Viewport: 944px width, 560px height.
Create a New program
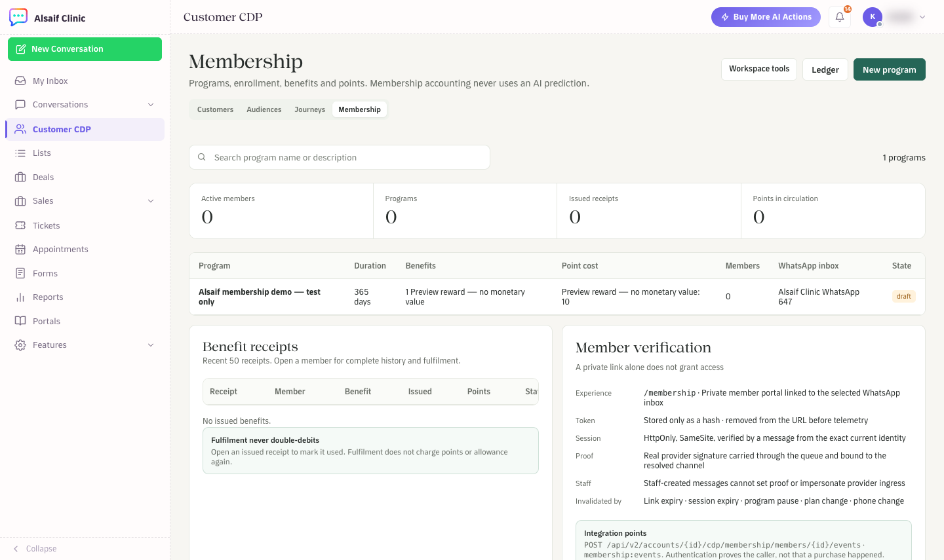click(x=890, y=69)
